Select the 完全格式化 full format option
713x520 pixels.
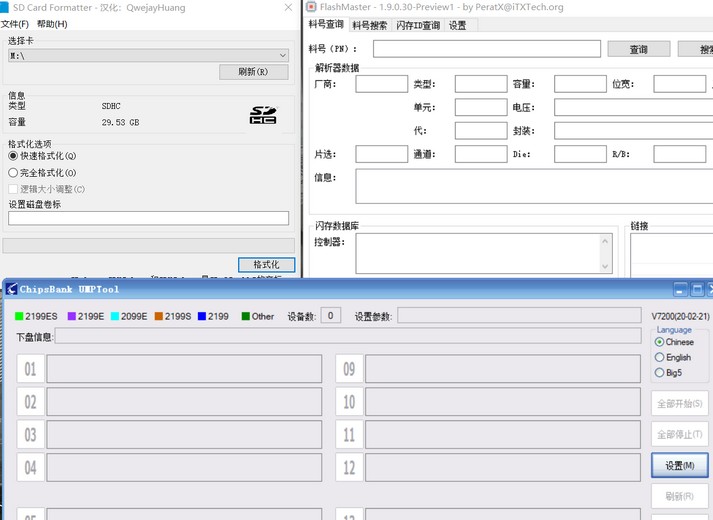click(x=14, y=173)
